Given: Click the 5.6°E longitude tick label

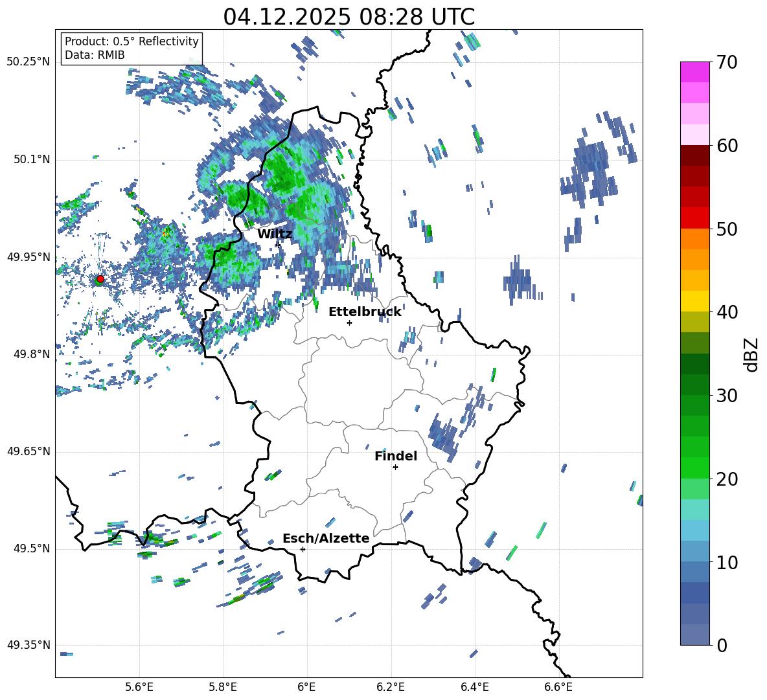Looking at the screenshot, I should [139, 687].
